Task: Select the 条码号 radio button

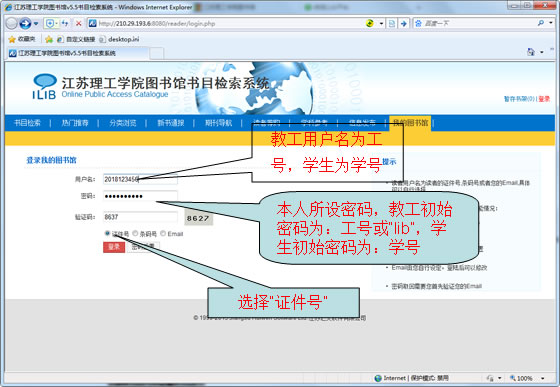Action: pos(135,233)
